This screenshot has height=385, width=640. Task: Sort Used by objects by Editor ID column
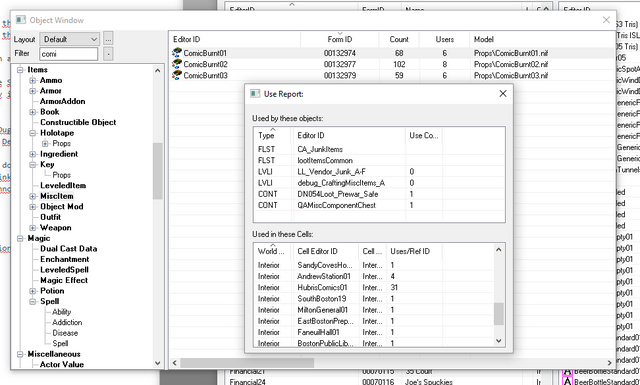point(349,135)
